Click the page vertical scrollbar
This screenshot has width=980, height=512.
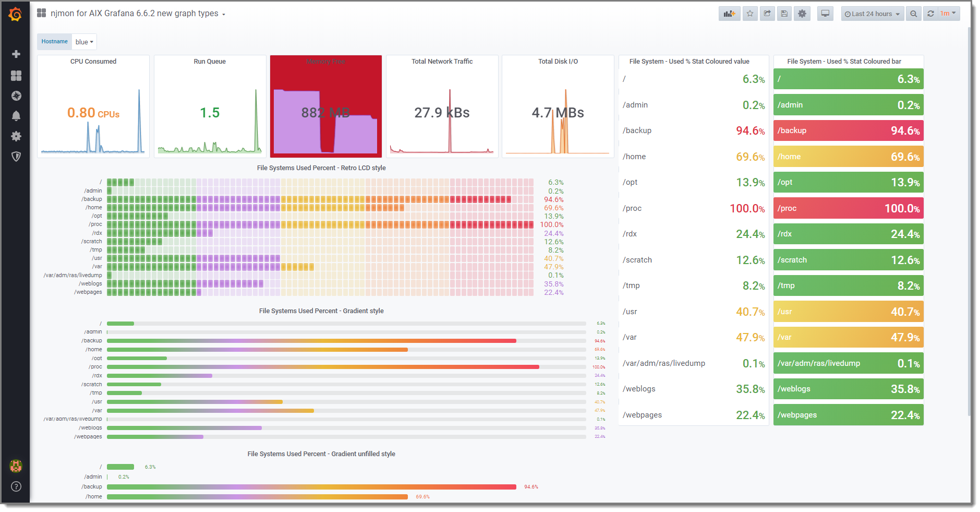pyautogui.click(x=969, y=221)
